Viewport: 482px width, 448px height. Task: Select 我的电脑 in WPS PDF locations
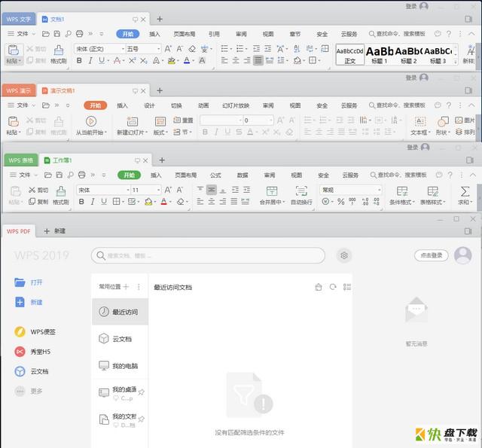point(120,366)
